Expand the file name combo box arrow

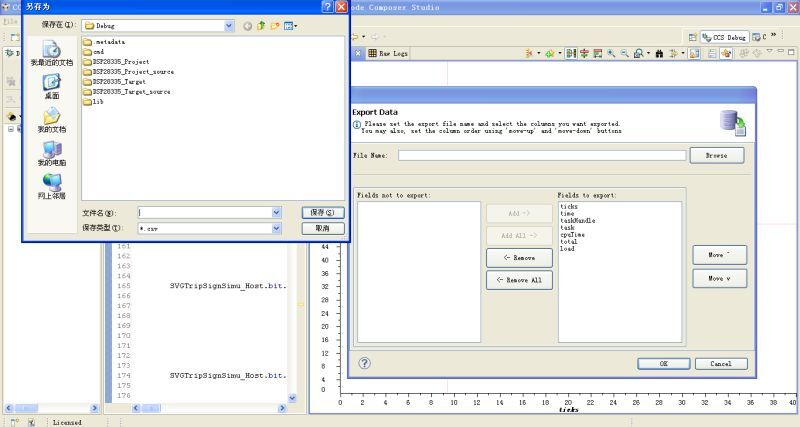pyautogui.click(x=277, y=212)
